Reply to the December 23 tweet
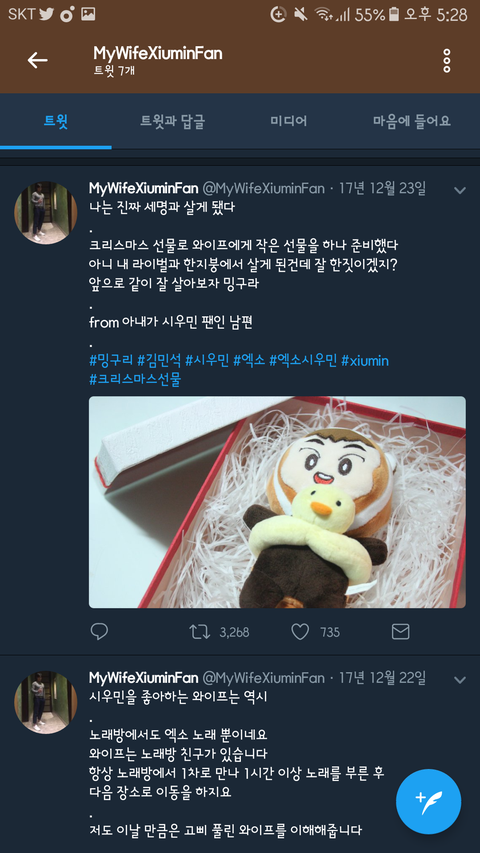The height and width of the screenshot is (853, 480). point(99,632)
